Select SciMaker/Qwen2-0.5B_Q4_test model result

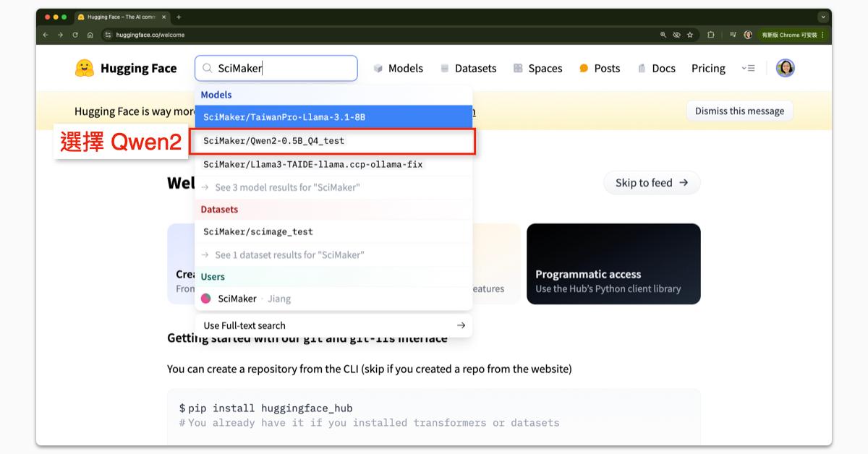(x=333, y=140)
